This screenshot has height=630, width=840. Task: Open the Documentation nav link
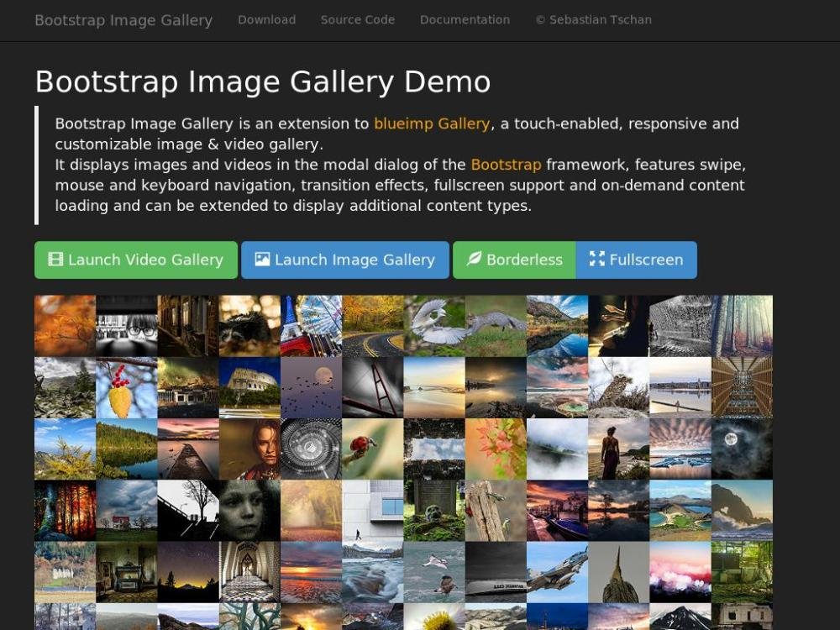coord(465,20)
